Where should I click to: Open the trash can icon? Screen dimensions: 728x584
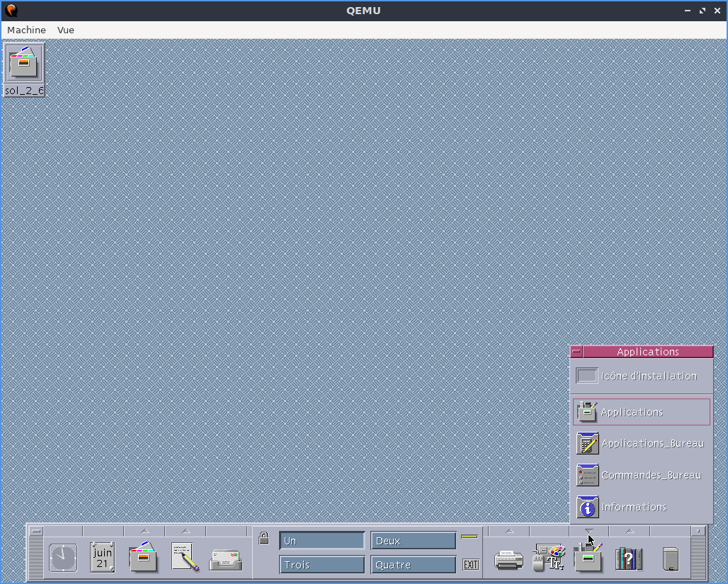671,559
